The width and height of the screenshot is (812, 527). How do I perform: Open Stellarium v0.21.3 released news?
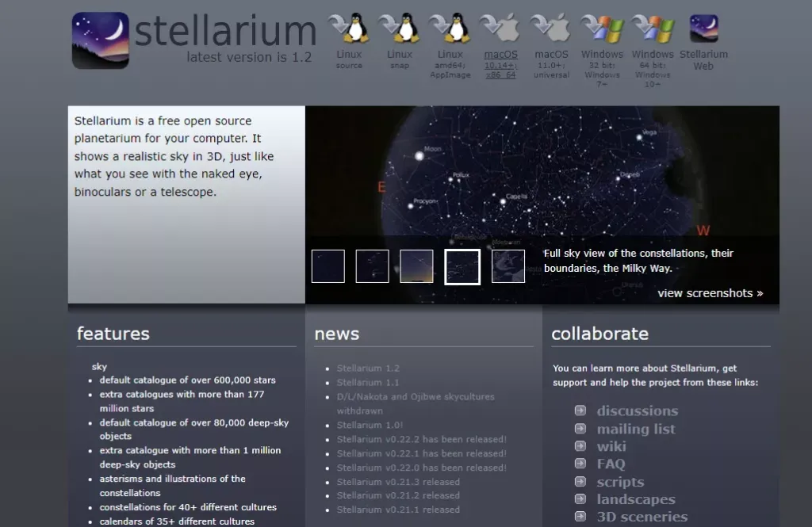[398, 482]
